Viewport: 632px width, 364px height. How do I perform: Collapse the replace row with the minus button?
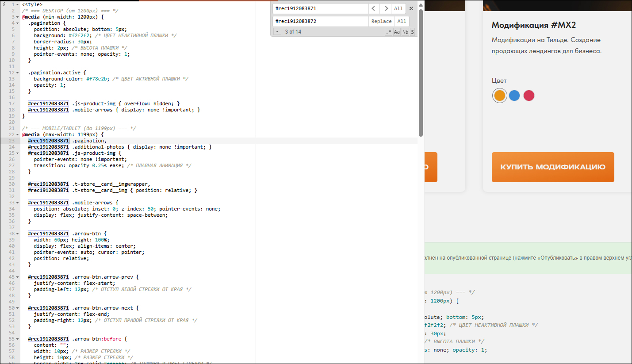click(x=277, y=32)
